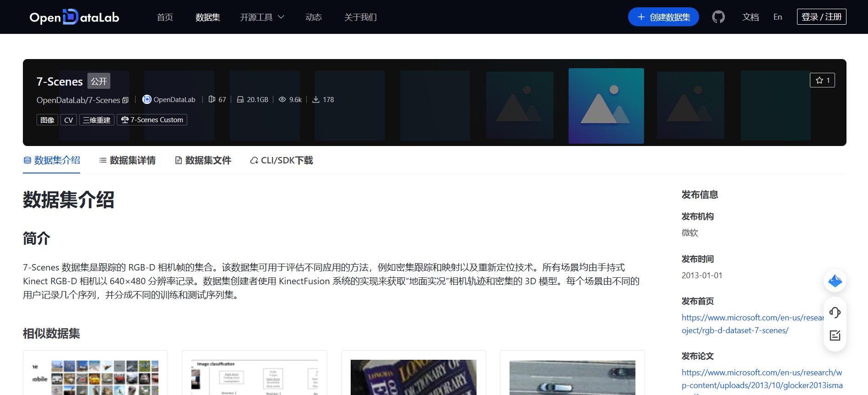Screen dimensions: 868x395
Task: Click 登录 / 注册 button
Action: 822,17
